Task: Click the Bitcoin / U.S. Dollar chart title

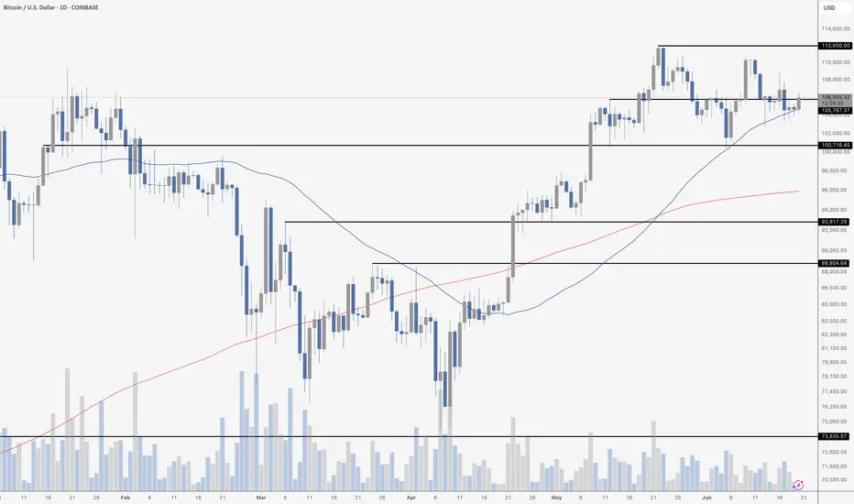Action: [51, 7]
